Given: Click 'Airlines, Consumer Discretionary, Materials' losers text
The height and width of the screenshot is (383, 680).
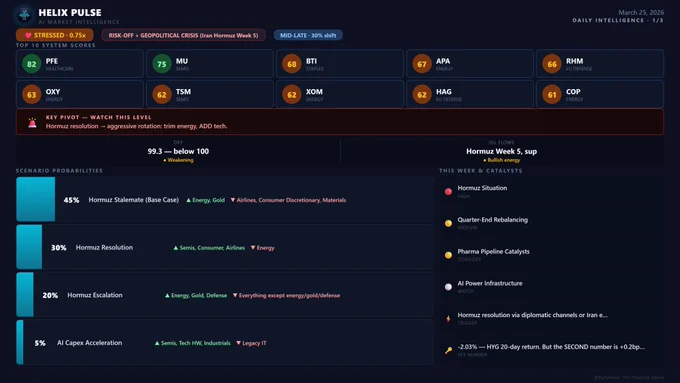Looking at the screenshot, I should [x=288, y=200].
